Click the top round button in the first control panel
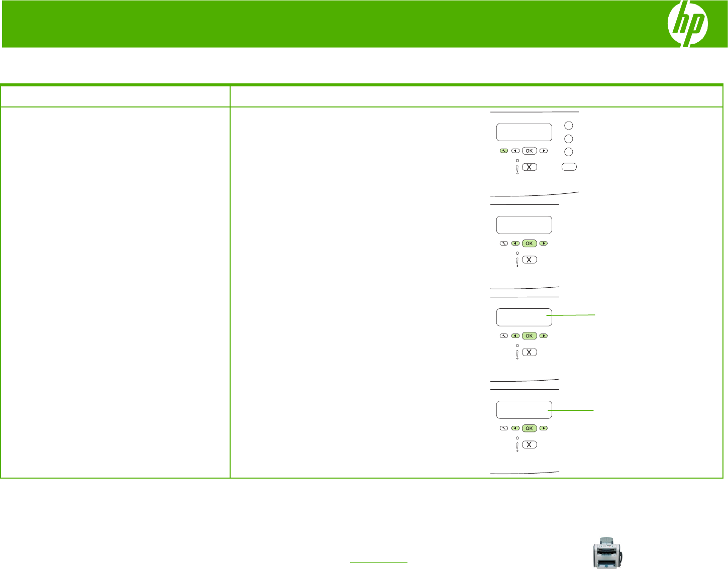The width and height of the screenshot is (728, 570). (569, 125)
